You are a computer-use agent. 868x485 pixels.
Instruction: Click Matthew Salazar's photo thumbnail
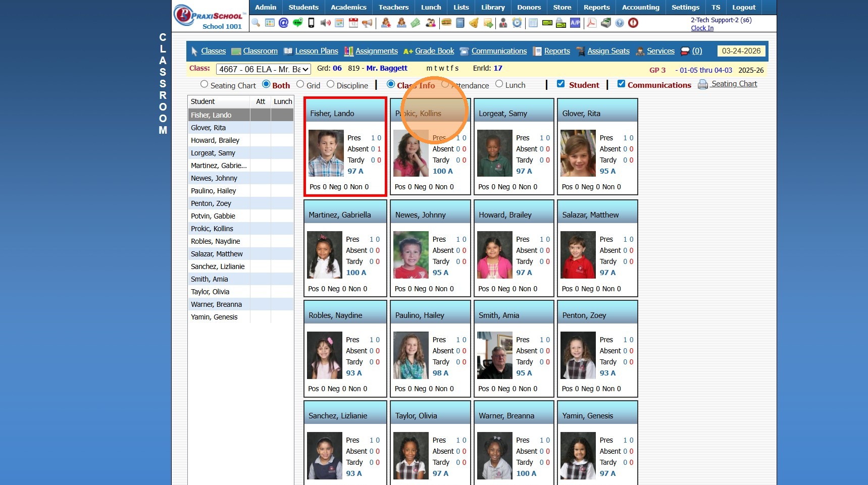[x=578, y=255]
